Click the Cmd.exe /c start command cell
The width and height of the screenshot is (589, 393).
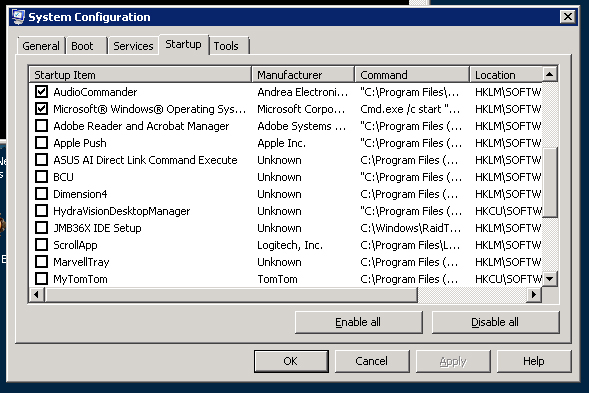(x=410, y=109)
